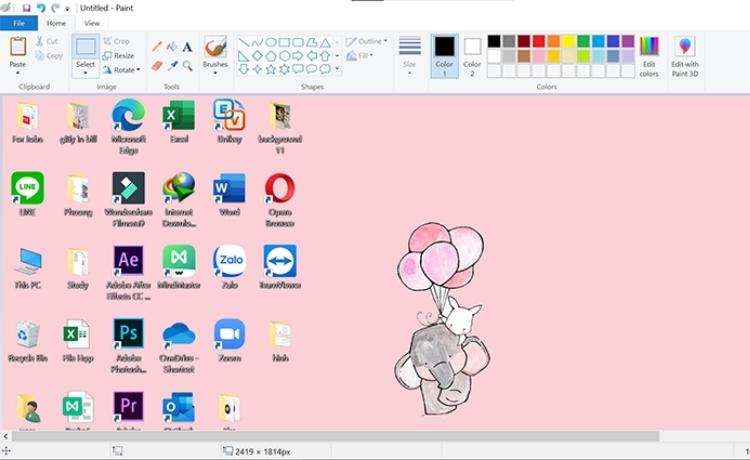Screen dimensions: 750x460
Task: Save the image using the quick access floppy icon
Action: 26,8
